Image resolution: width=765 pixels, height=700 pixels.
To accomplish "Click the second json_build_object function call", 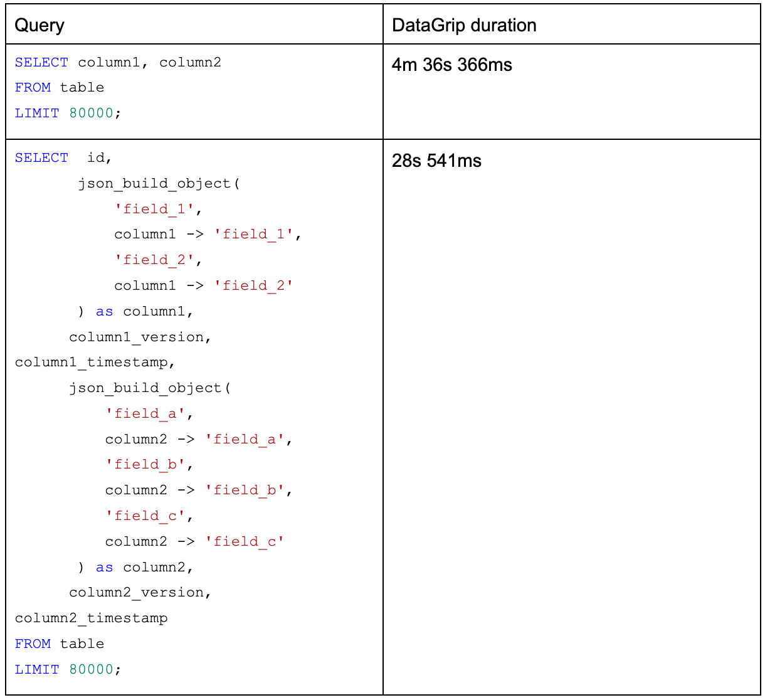I will click(x=155, y=388).
